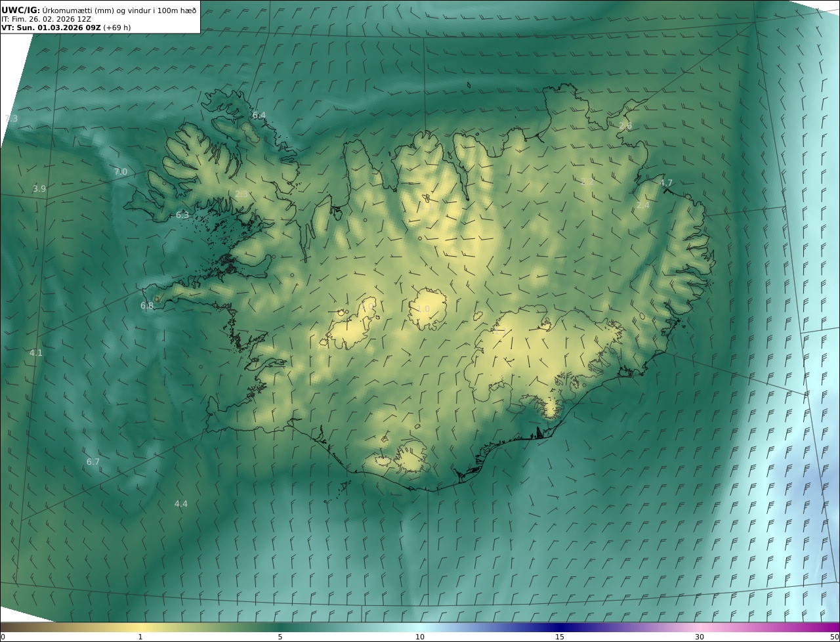The width and height of the screenshot is (840, 642).
Task: Select the initial time line "IT: Fim. 26. 02. 2026 12Z"
Action: point(46,19)
